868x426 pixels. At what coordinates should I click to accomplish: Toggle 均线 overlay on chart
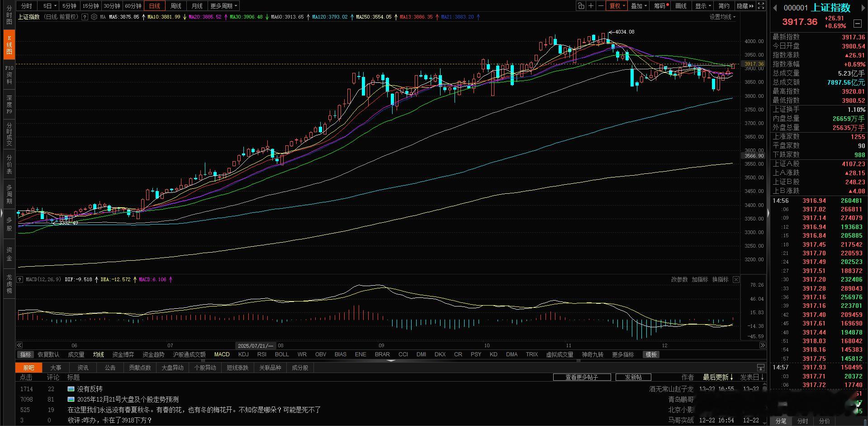pos(99,354)
